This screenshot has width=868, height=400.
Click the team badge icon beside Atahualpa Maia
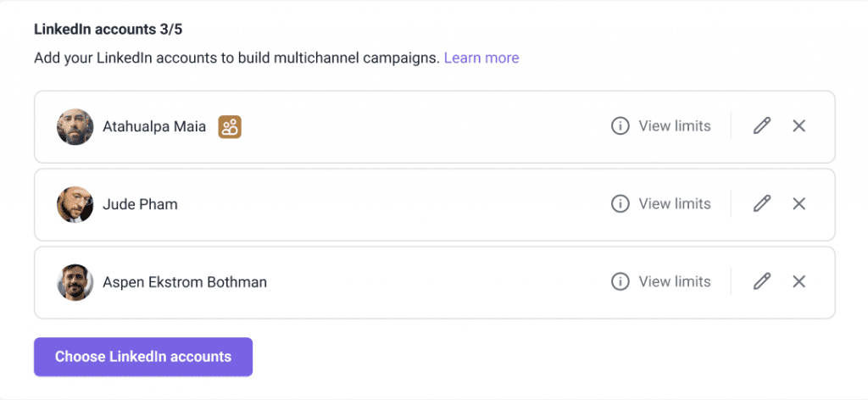[x=230, y=127]
